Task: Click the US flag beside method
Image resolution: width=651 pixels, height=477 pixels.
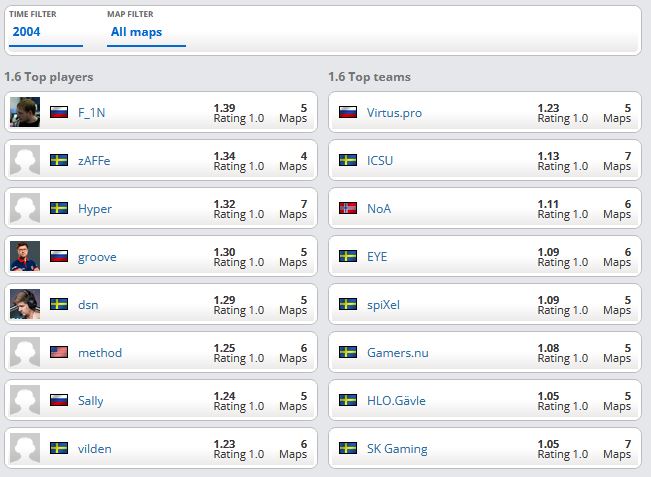Action: [59, 353]
